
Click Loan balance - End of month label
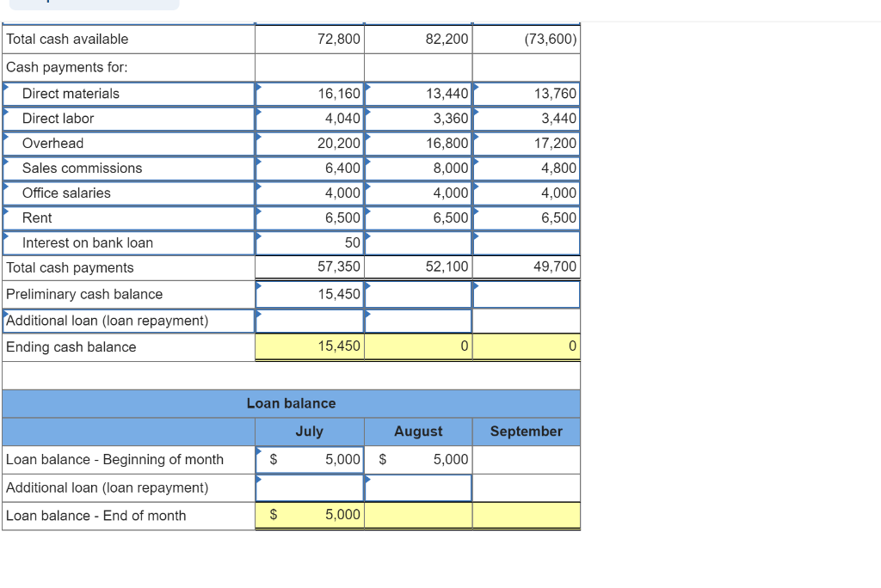96,516
